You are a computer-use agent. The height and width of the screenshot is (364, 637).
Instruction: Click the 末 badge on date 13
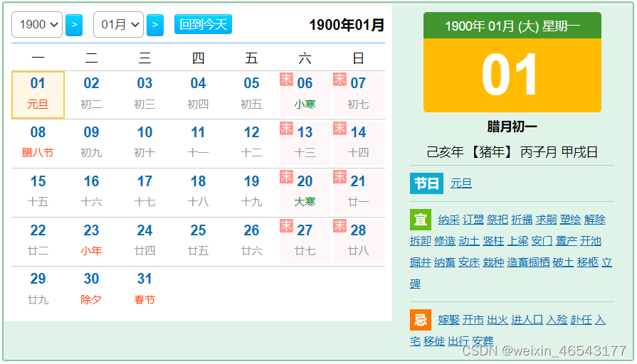click(x=286, y=128)
